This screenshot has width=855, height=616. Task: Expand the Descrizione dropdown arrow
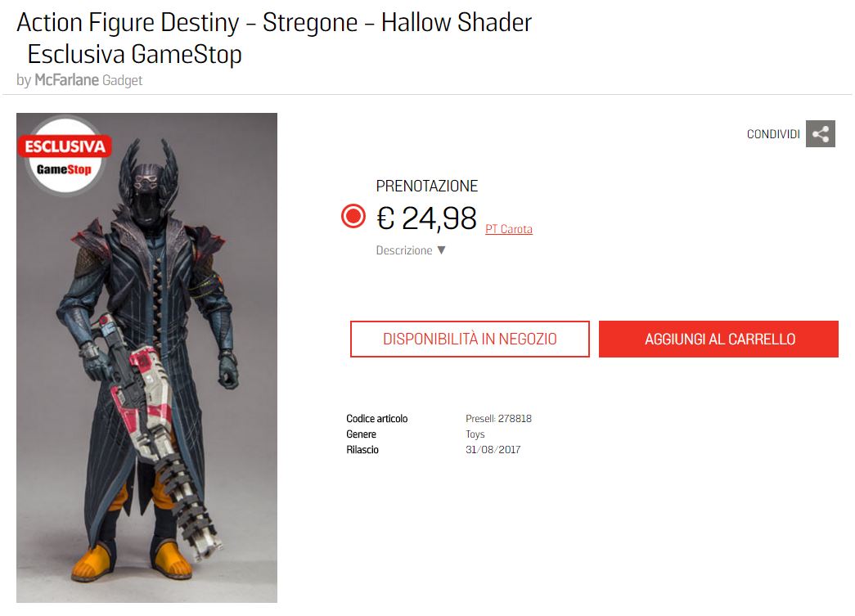(x=441, y=250)
